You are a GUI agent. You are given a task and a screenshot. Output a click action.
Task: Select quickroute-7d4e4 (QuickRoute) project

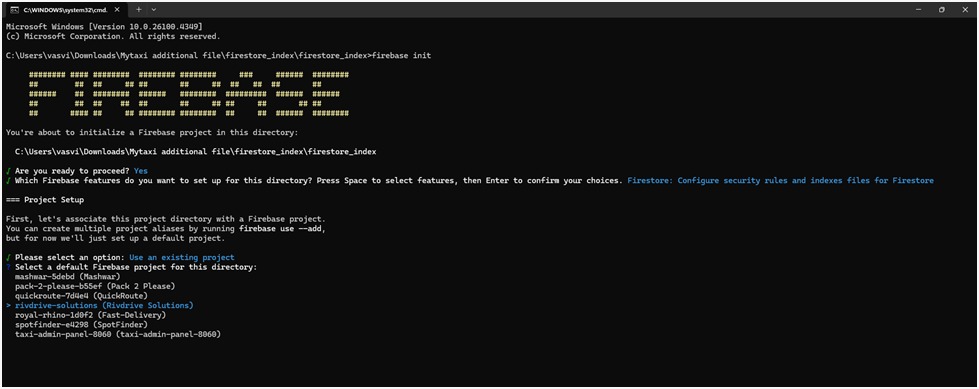pos(81,296)
